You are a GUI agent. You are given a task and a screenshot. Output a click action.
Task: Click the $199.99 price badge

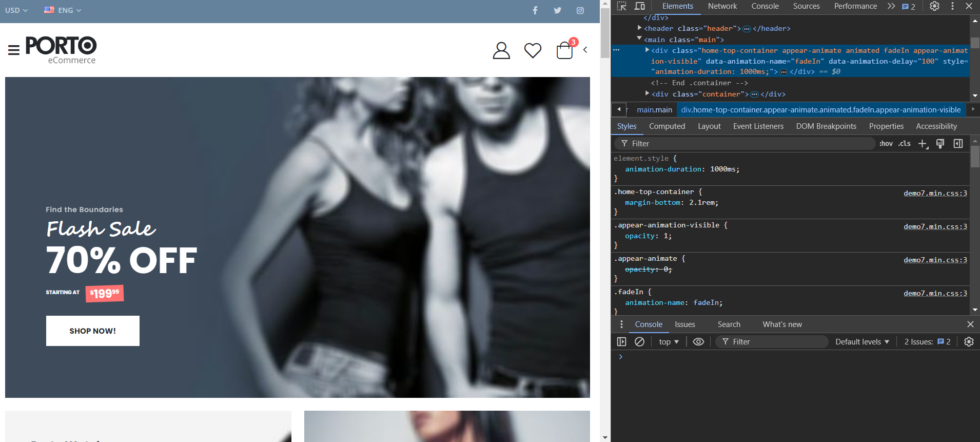coord(105,294)
